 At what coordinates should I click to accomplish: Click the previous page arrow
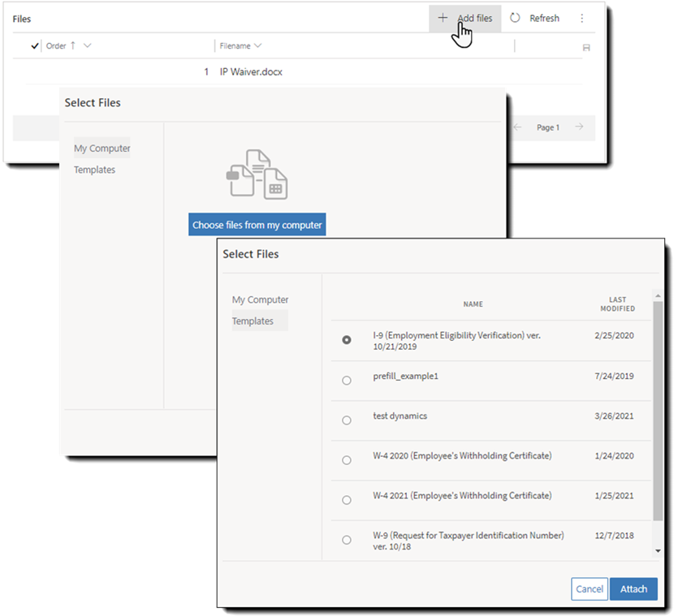517,127
